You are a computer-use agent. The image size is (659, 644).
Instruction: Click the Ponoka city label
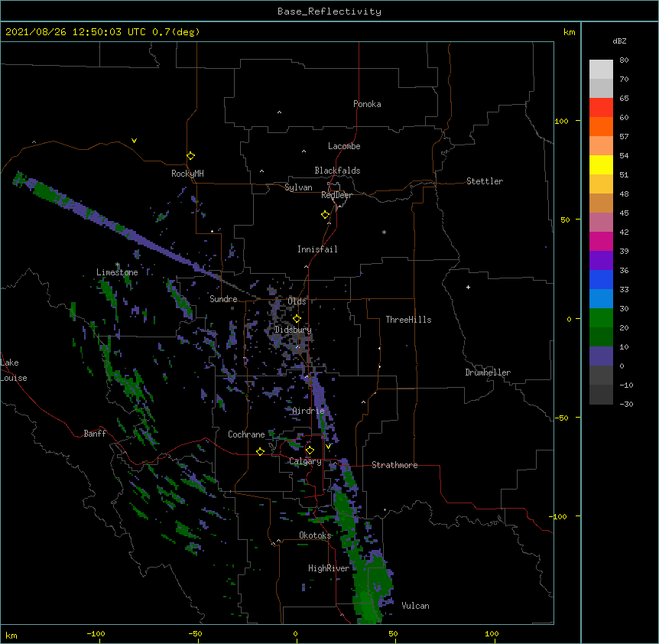pyautogui.click(x=367, y=104)
